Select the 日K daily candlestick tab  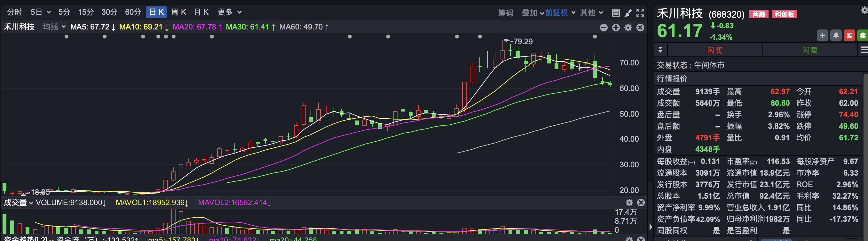pyautogui.click(x=156, y=12)
